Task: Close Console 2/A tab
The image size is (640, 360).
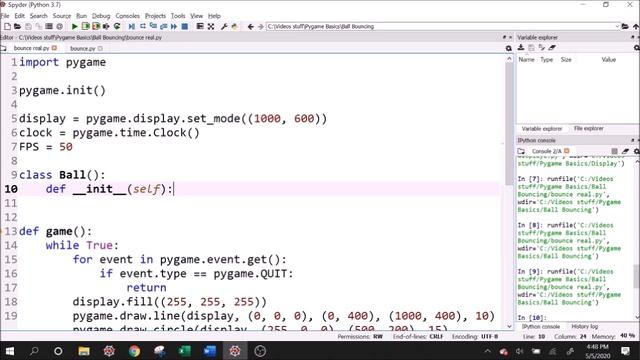Action: tap(567, 151)
